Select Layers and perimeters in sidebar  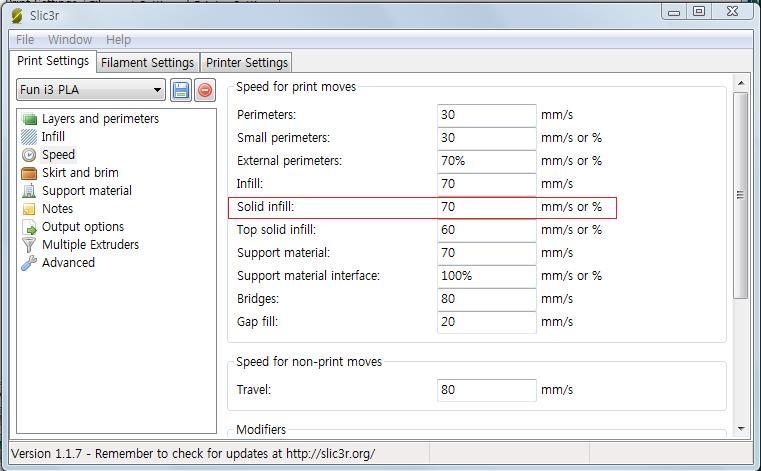(x=100, y=119)
